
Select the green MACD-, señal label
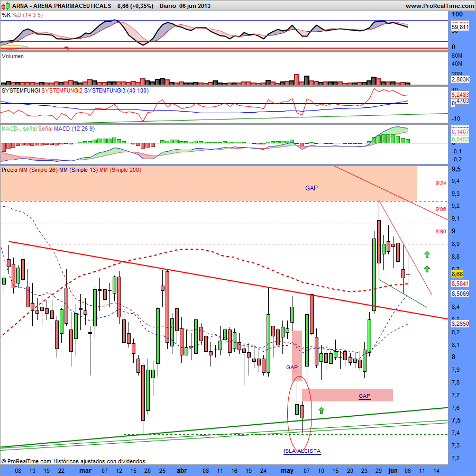point(19,129)
